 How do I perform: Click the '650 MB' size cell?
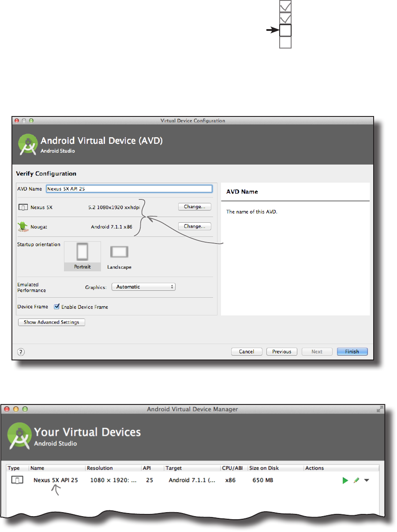(x=262, y=480)
